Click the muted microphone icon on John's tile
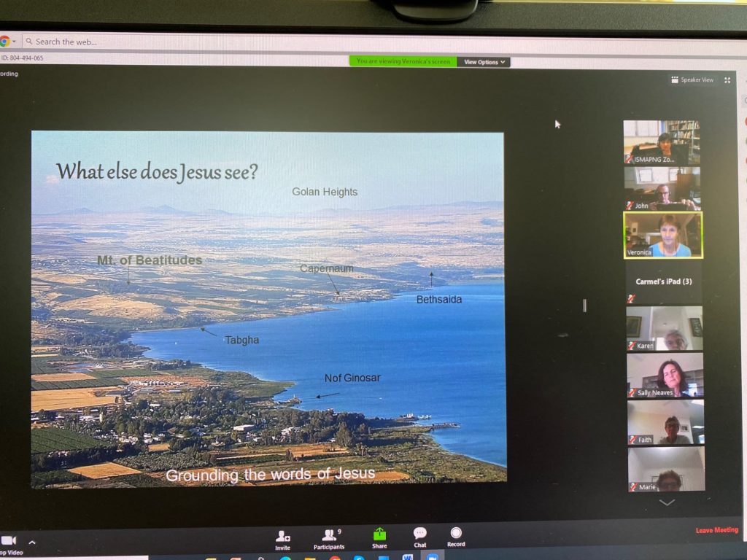747x560 pixels. pos(630,205)
